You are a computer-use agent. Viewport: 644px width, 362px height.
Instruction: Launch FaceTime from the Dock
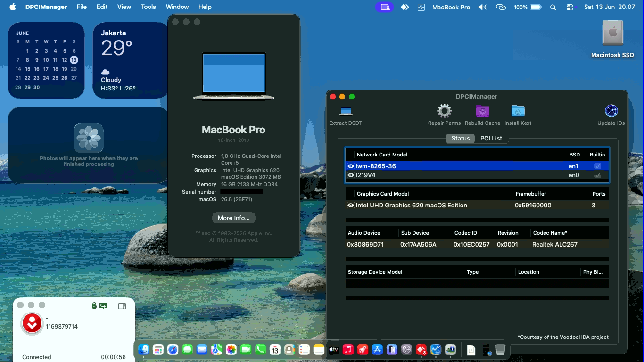[x=246, y=350]
